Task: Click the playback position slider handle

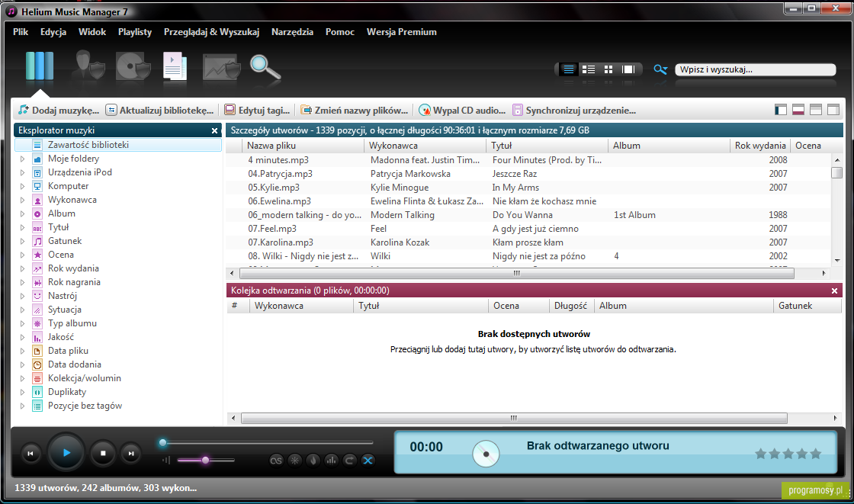Action: (x=162, y=442)
